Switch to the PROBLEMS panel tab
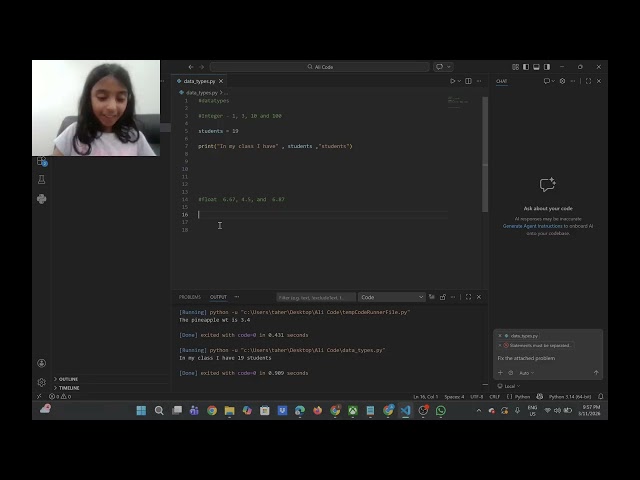 tap(190, 297)
